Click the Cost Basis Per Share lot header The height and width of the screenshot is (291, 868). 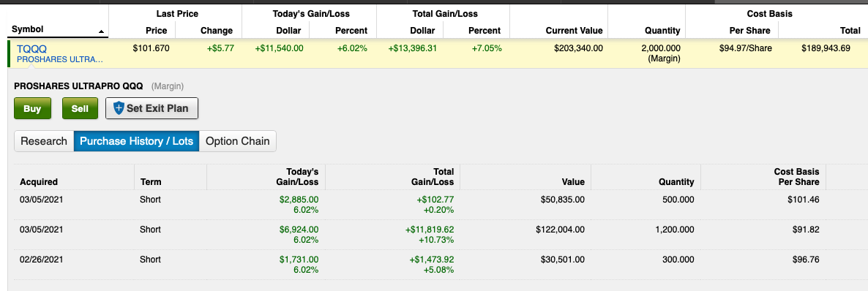point(796,176)
